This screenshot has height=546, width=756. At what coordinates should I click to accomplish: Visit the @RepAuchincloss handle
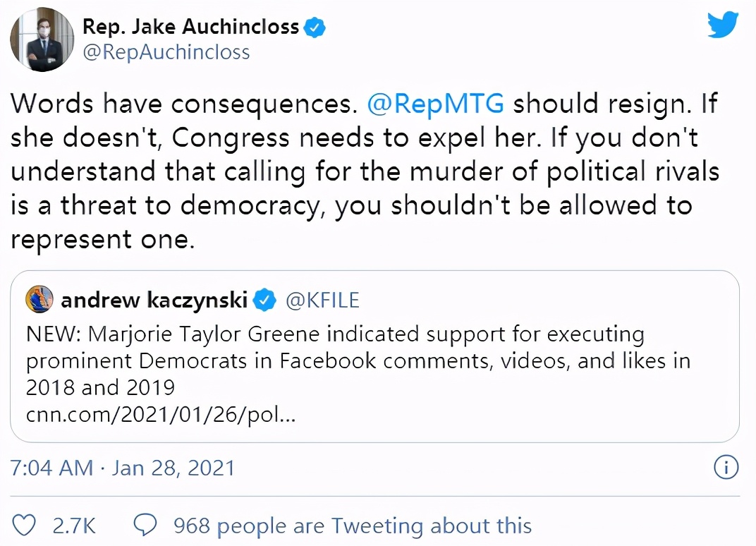166,52
